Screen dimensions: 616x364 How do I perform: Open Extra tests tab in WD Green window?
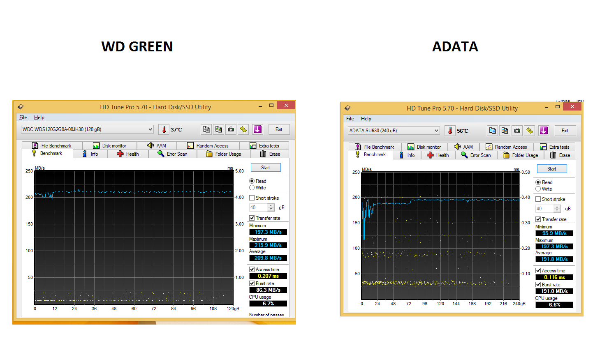(x=264, y=146)
